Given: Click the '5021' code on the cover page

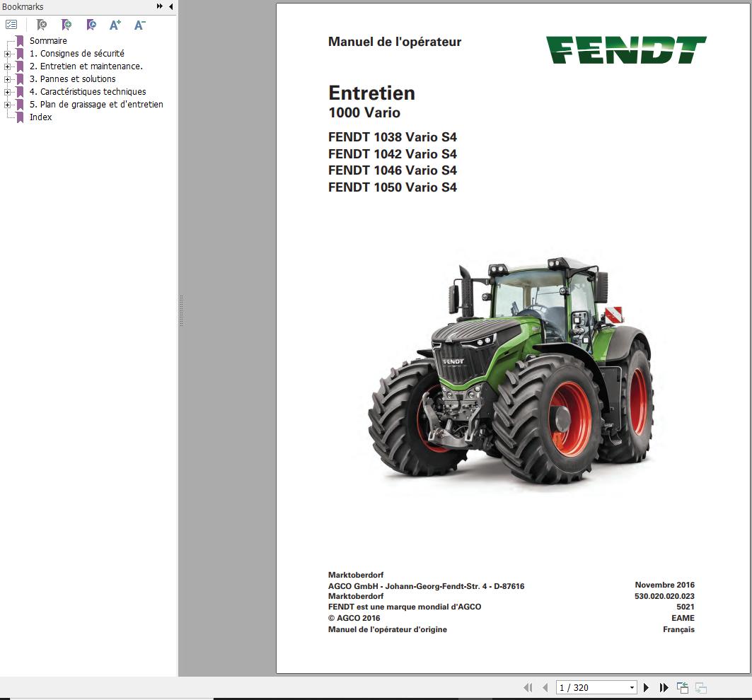Looking at the screenshot, I should tap(686, 607).
